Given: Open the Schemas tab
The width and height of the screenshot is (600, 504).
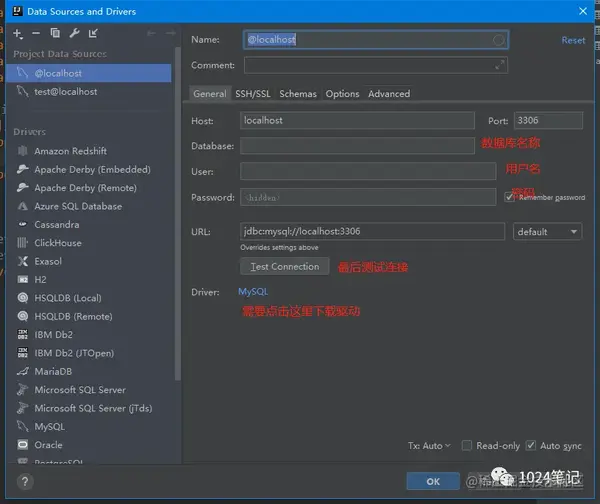Looking at the screenshot, I should point(298,94).
